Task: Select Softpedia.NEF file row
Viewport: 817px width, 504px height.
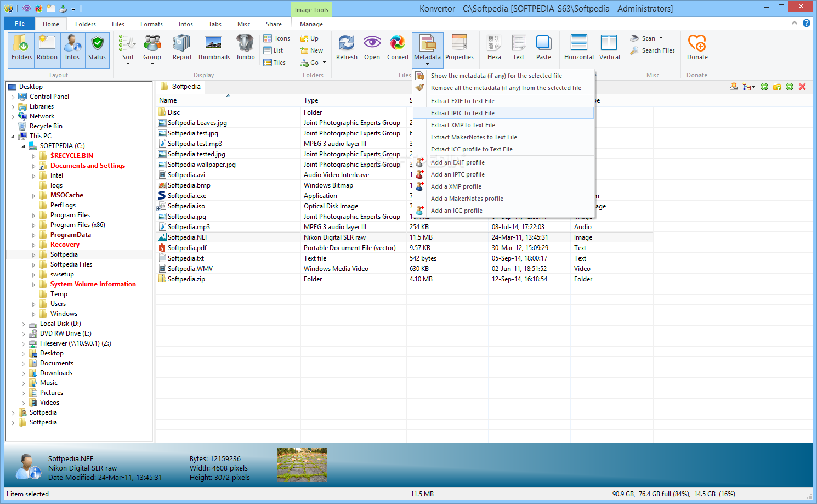Action: click(405, 237)
